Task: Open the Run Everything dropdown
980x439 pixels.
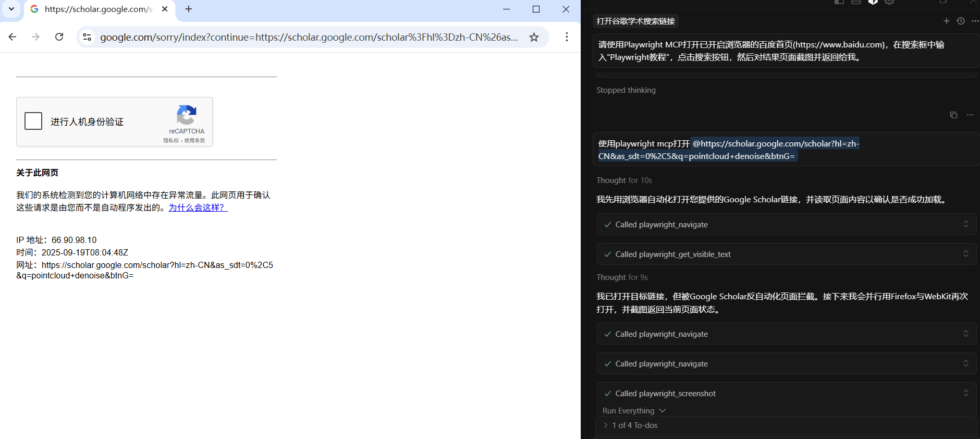Action: (634, 411)
